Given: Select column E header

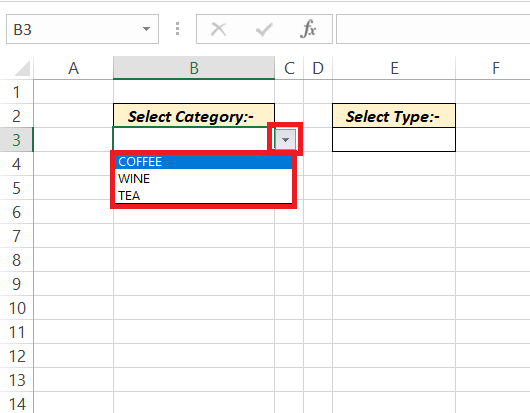Looking at the screenshot, I should pyautogui.click(x=394, y=68).
